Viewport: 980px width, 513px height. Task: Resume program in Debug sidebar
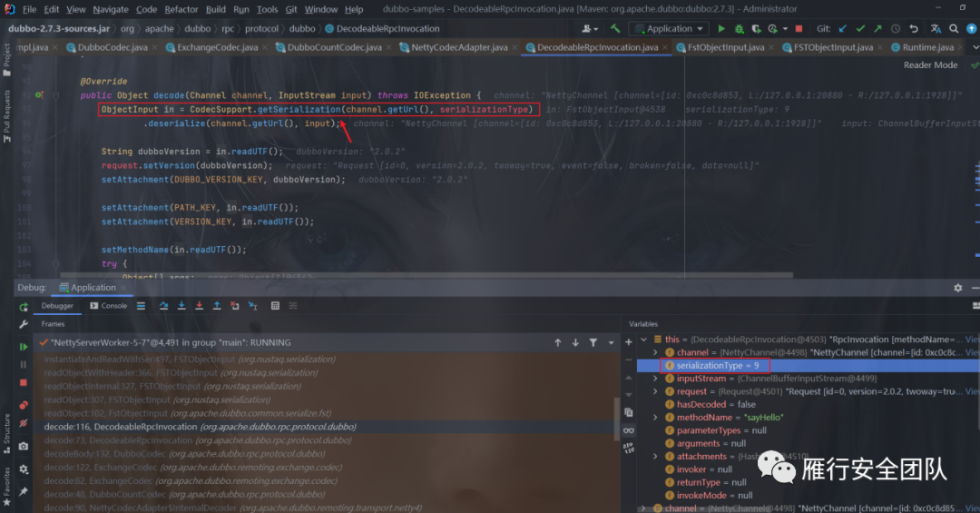23,346
